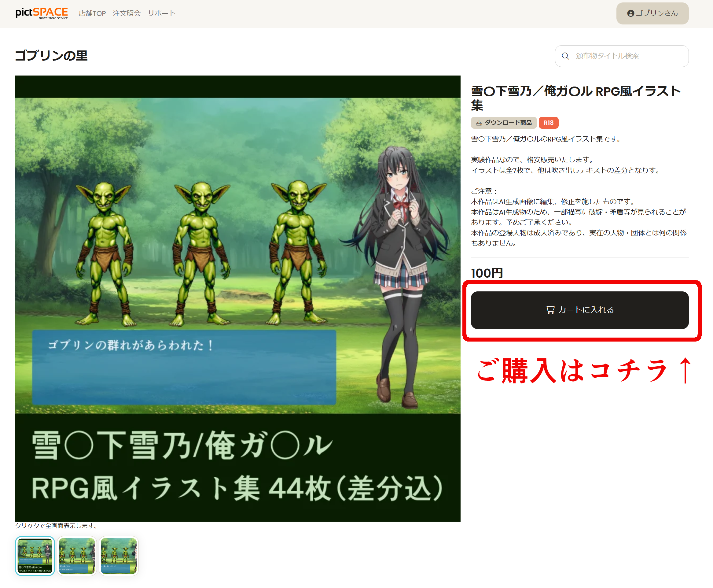Click the R18 tag

(549, 123)
